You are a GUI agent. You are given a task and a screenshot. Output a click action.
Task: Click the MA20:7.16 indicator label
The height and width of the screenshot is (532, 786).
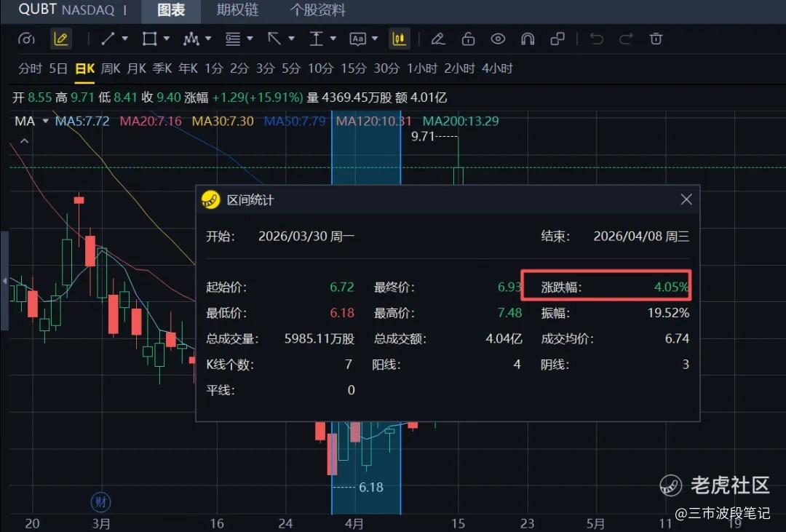pyautogui.click(x=151, y=121)
